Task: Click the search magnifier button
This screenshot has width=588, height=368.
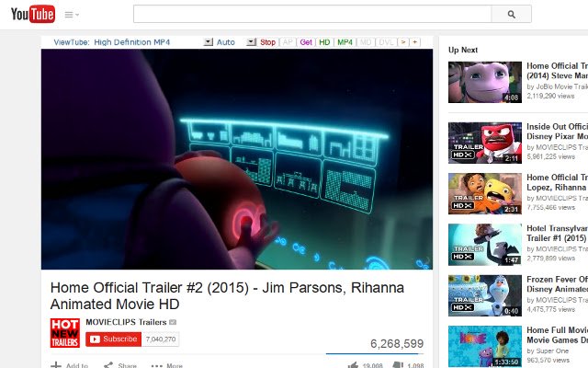Action: (x=511, y=15)
